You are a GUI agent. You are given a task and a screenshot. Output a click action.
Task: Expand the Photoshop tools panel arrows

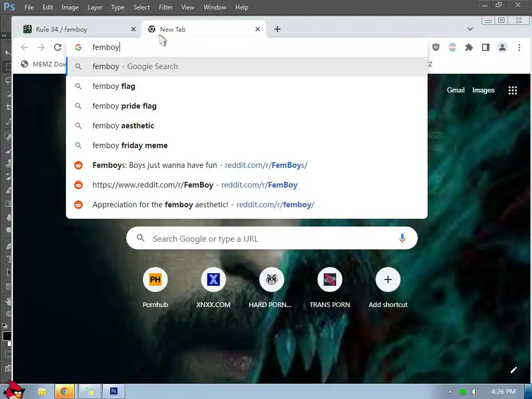(x=4, y=36)
